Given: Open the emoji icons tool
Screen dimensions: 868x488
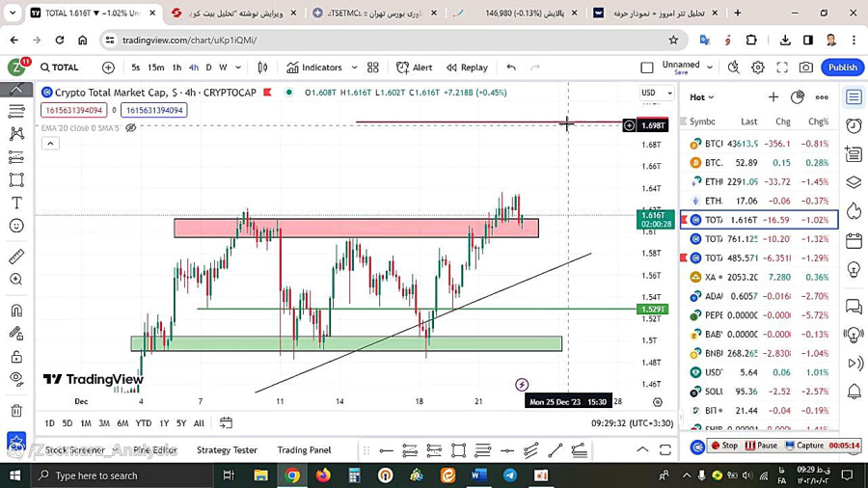Looking at the screenshot, I should (16, 226).
